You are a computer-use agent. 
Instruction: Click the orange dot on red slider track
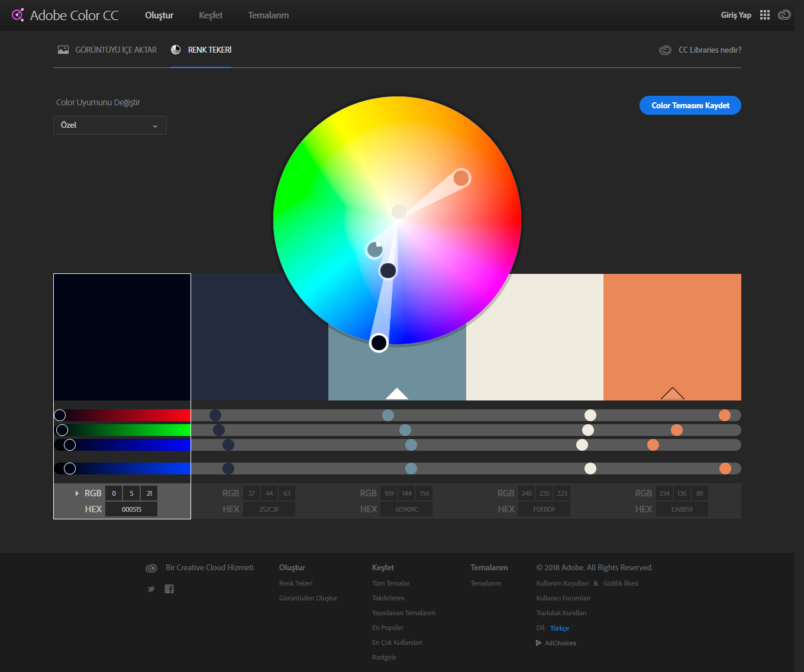725,415
